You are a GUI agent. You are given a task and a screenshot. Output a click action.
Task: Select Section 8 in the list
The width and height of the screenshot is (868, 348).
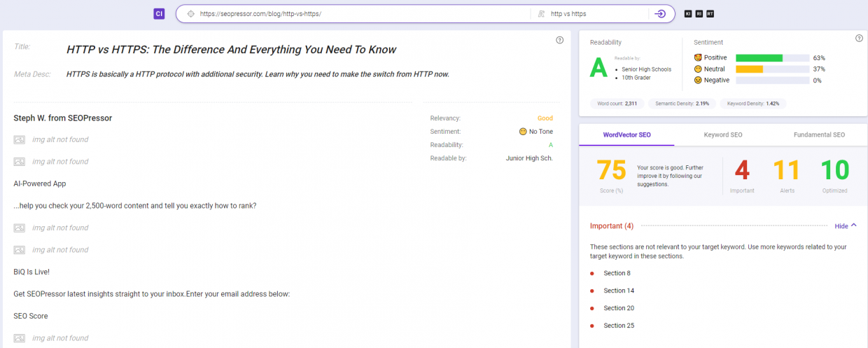click(617, 273)
